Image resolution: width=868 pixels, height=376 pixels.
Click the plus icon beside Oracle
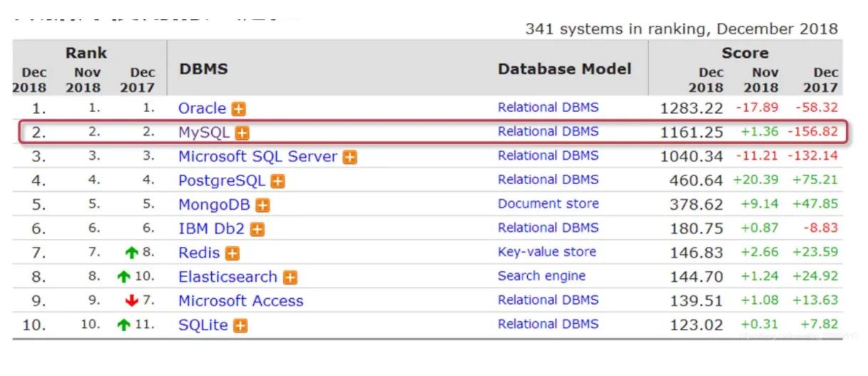(x=239, y=109)
